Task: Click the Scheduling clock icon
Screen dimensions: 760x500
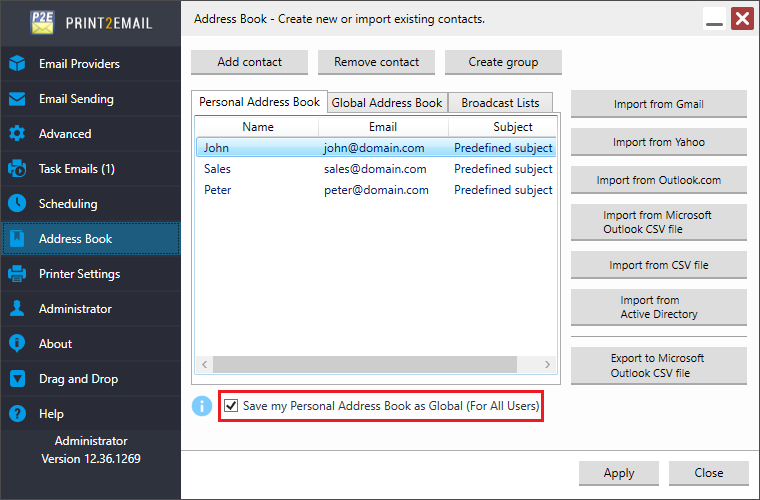Action: (x=17, y=204)
